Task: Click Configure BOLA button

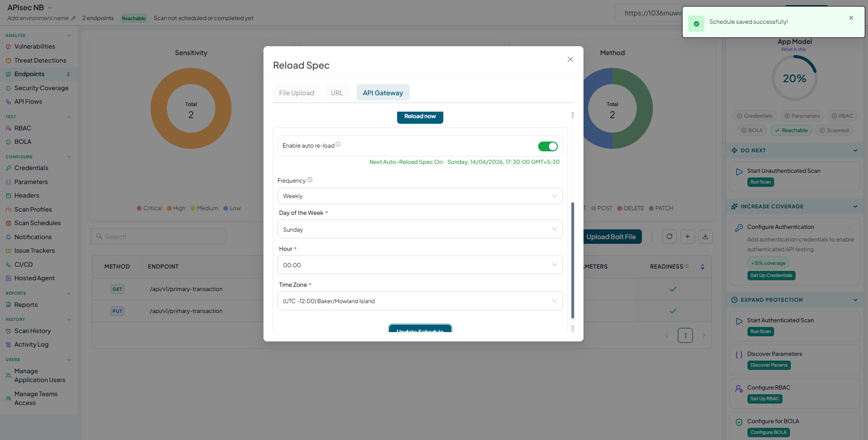Action: (x=768, y=433)
